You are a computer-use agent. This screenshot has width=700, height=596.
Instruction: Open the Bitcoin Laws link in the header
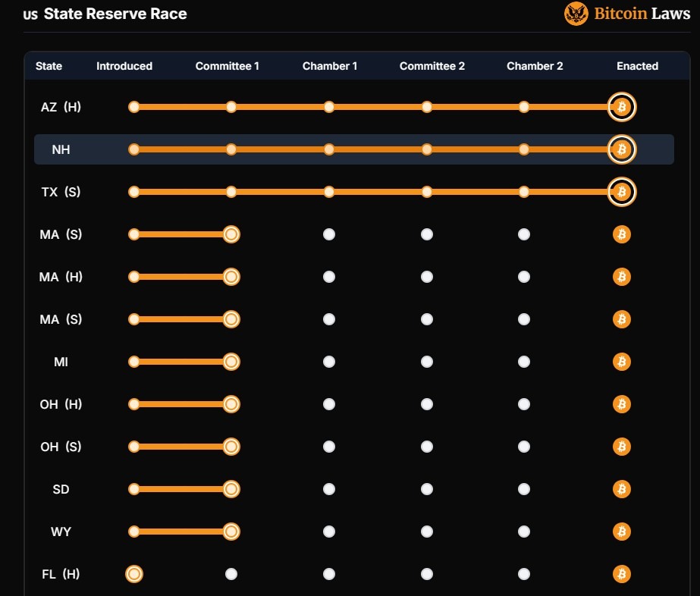(x=637, y=13)
